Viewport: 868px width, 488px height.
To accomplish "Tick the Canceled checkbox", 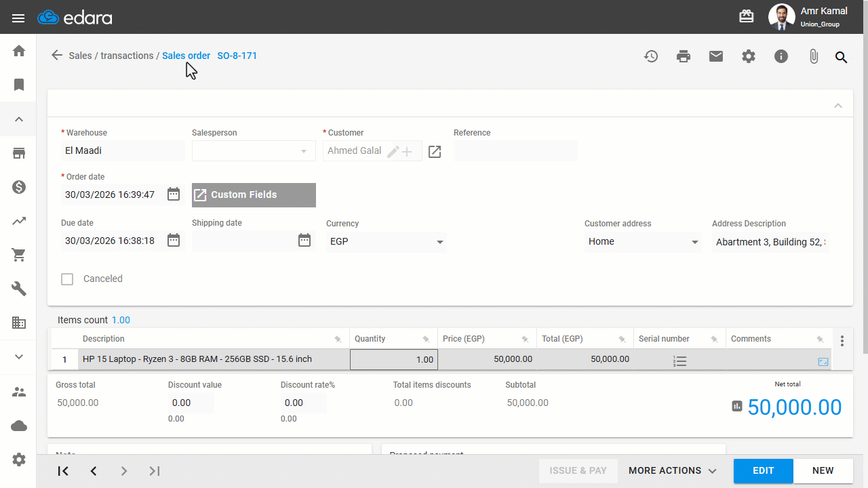I will [67, 279].
